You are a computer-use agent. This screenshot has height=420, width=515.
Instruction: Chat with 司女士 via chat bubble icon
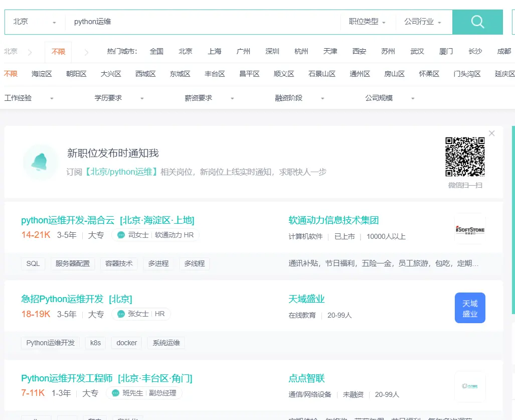point(121,235)
